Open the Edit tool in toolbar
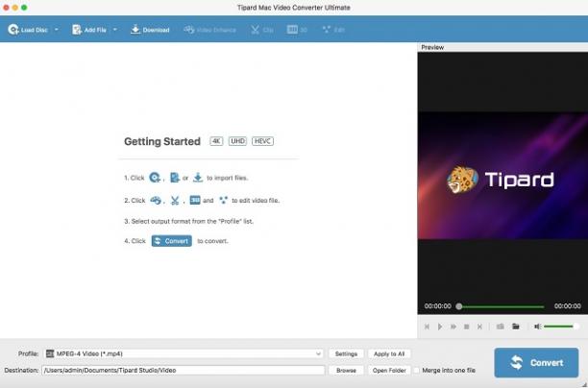588x388 pixels. pyautogui.click(x=333, y=30)
